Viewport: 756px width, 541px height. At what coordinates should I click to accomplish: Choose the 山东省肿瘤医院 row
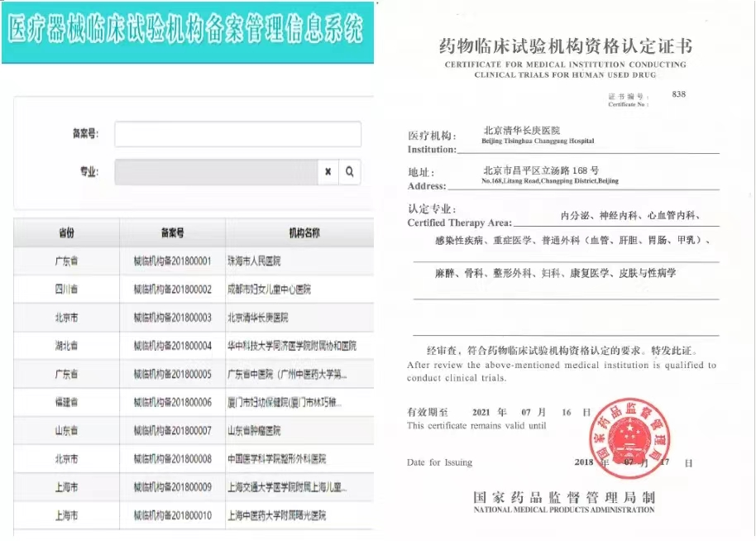[x=254, y=431]
